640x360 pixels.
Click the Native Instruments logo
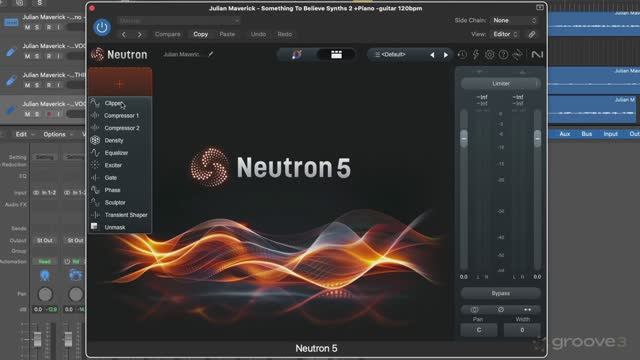tap(537, 54)
